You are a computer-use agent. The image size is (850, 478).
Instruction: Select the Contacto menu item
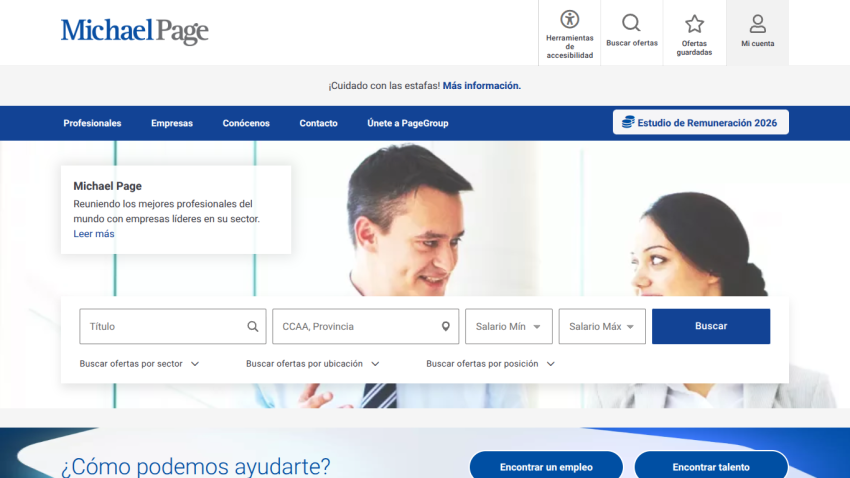(318, 123)
